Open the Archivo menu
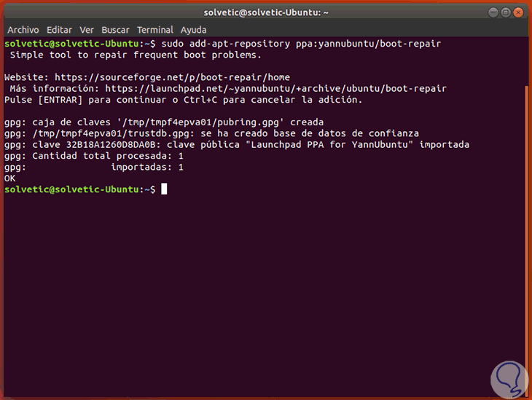Viewport: 532px width, 400px height. click(23, 30)
